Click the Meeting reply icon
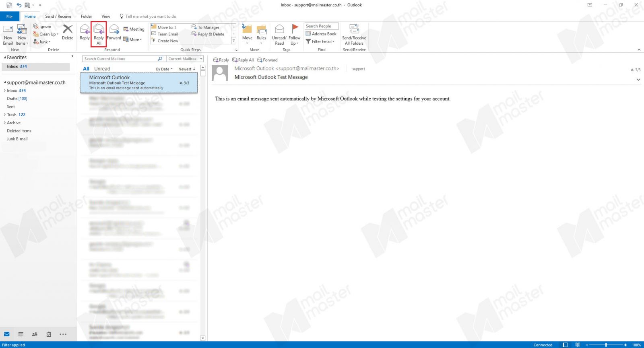 126,29
